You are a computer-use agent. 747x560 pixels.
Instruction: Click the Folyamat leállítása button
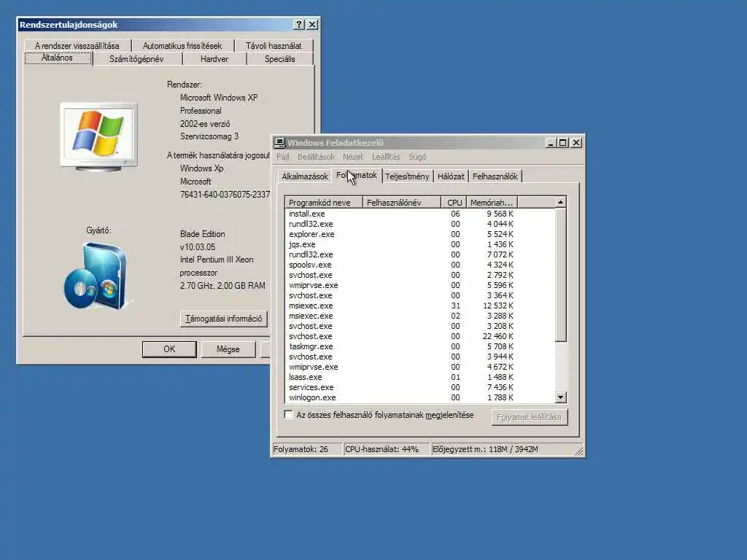530,417
